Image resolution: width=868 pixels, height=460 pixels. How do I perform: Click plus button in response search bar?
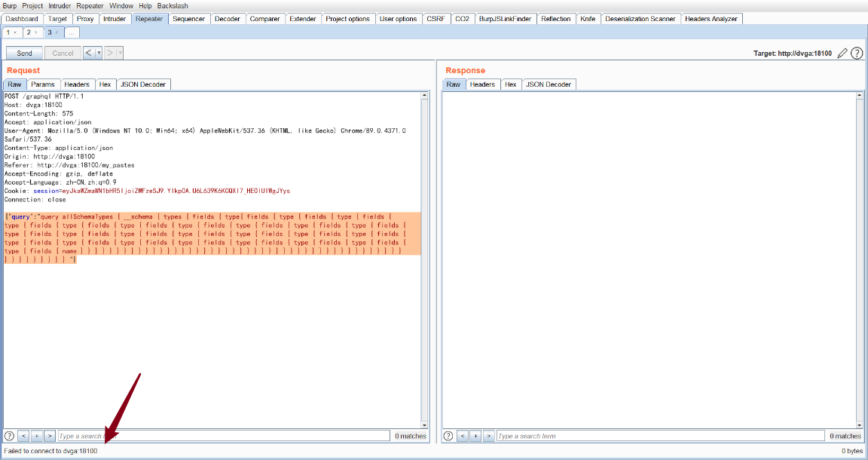pos(475,436)
